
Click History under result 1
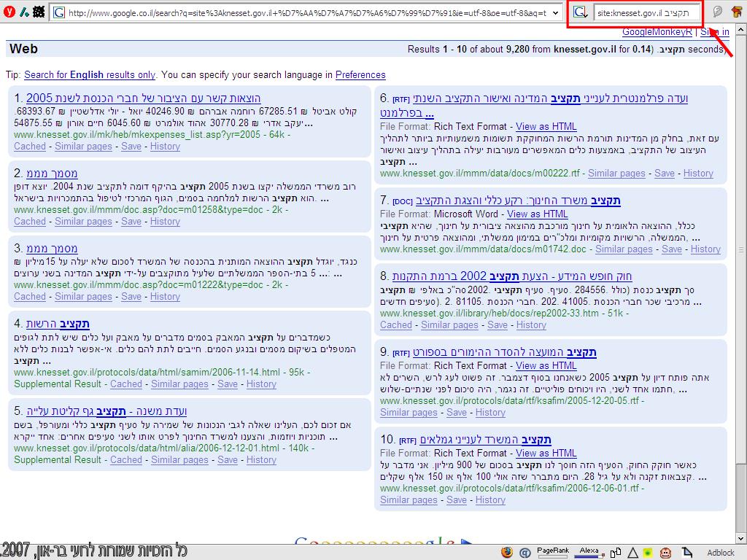165,146
